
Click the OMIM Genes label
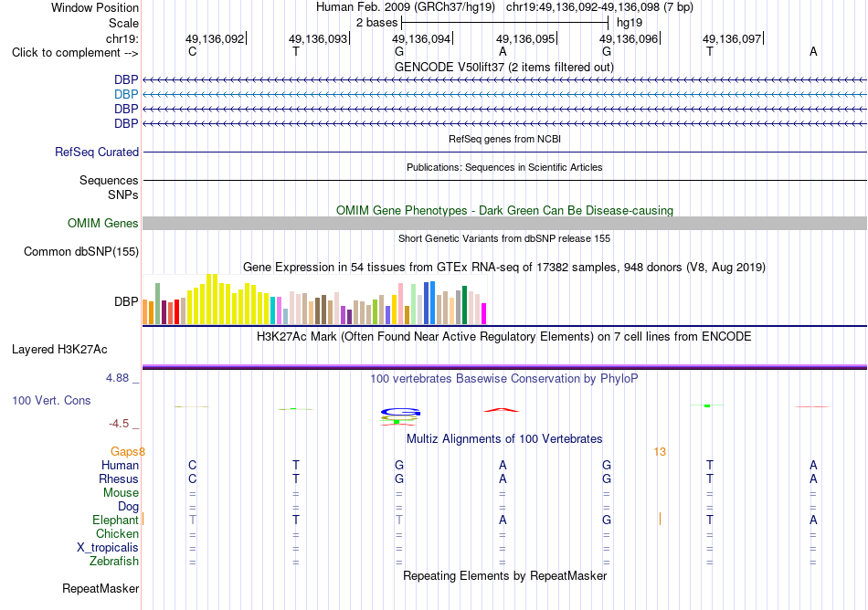click(x=103, y=223)
